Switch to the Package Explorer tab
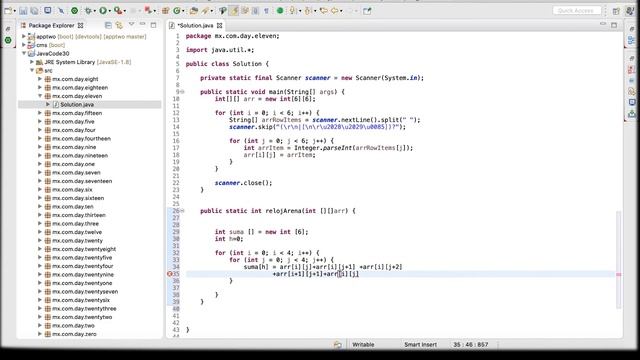 (x=51, y=25)
